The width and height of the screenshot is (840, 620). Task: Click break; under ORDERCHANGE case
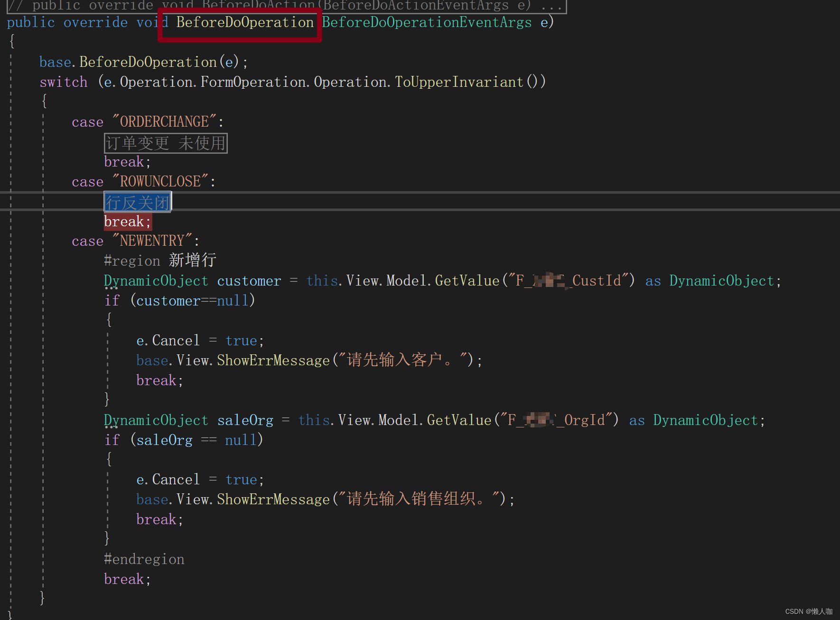(128, 162)
